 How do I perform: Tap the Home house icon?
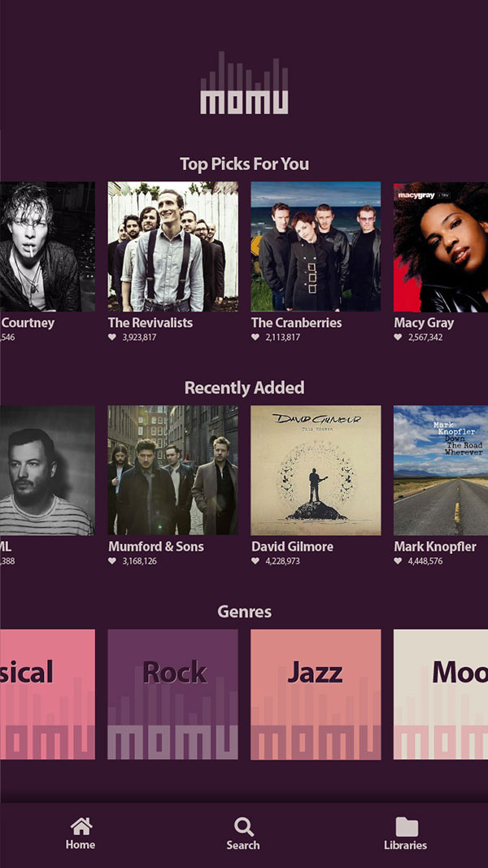[81, 827]
